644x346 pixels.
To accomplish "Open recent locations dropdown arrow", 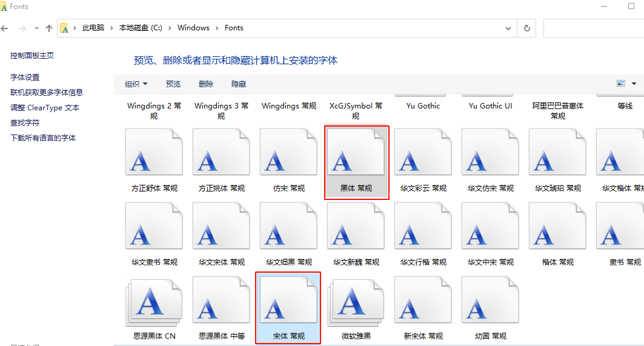I will (x=36, y=28).
